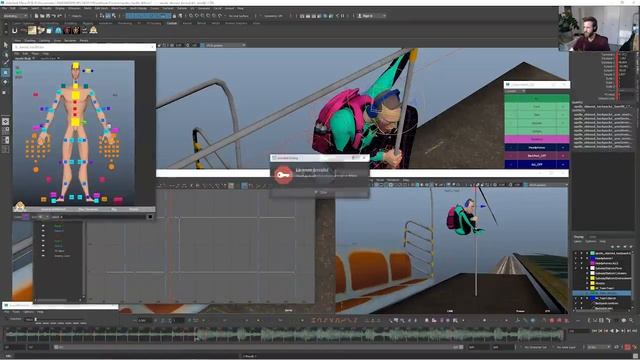The width and height of the screenshot is (640, 360).
Task: Go to start of playback range
Action: point(595,331)
